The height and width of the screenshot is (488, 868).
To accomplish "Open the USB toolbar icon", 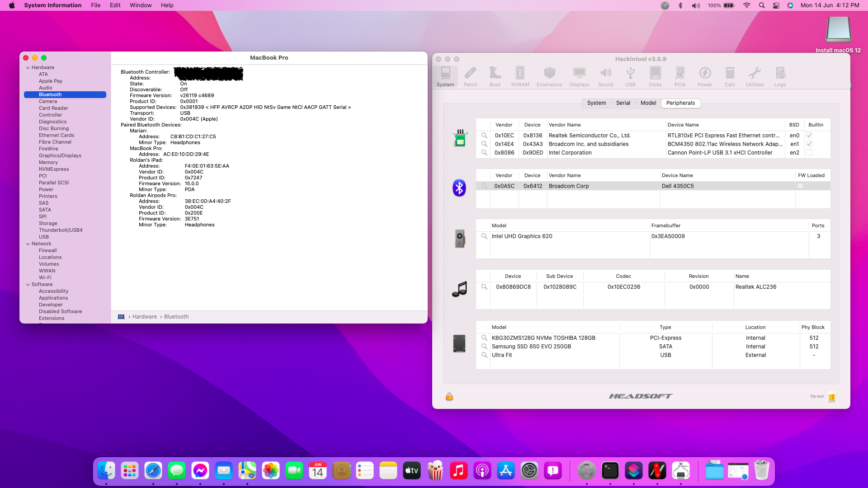I will point(630,76).
